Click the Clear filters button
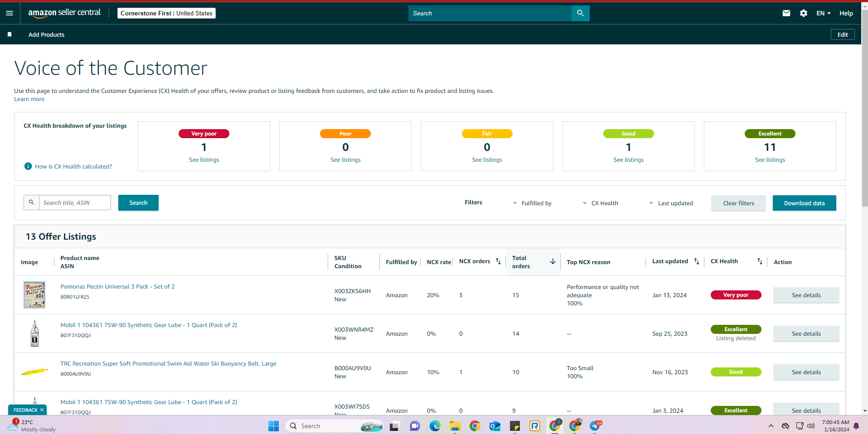 pyautogui.click(x=738, y=203)
